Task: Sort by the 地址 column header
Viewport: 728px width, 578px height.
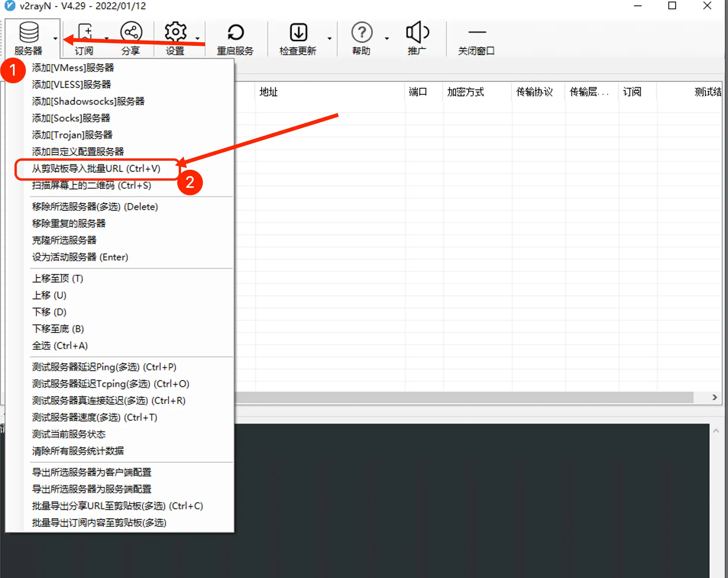Action: pos(330,92)
